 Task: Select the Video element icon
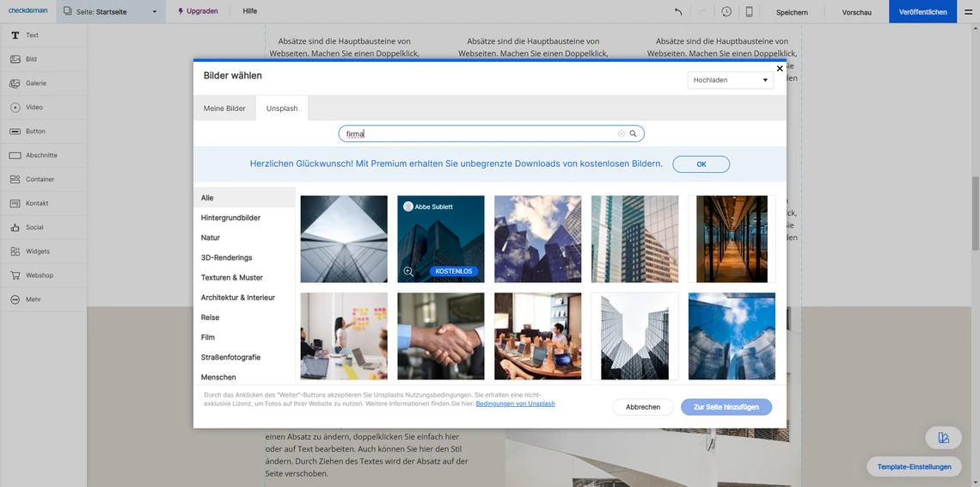click(15, 108)
